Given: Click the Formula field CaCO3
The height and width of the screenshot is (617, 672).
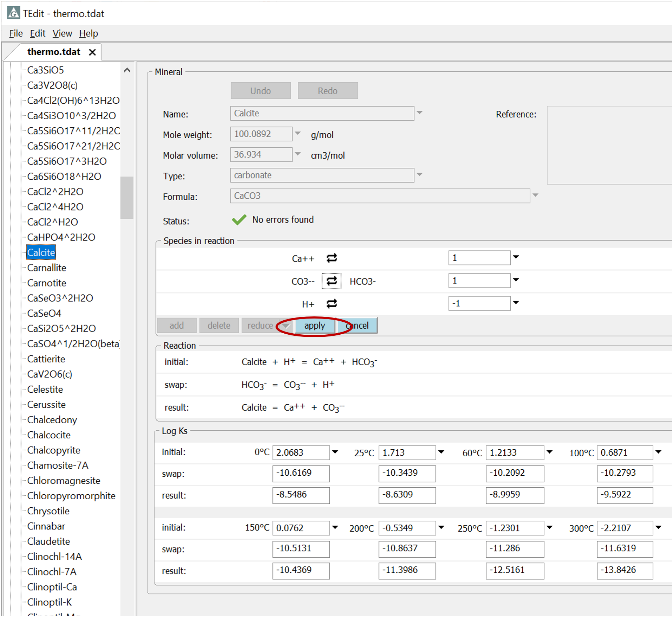Looking at the screenshot, I should coord(380,196).
